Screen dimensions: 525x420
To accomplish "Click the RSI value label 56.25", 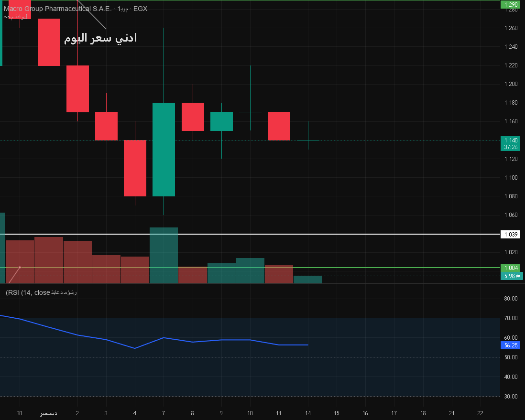I will [510, 345].
